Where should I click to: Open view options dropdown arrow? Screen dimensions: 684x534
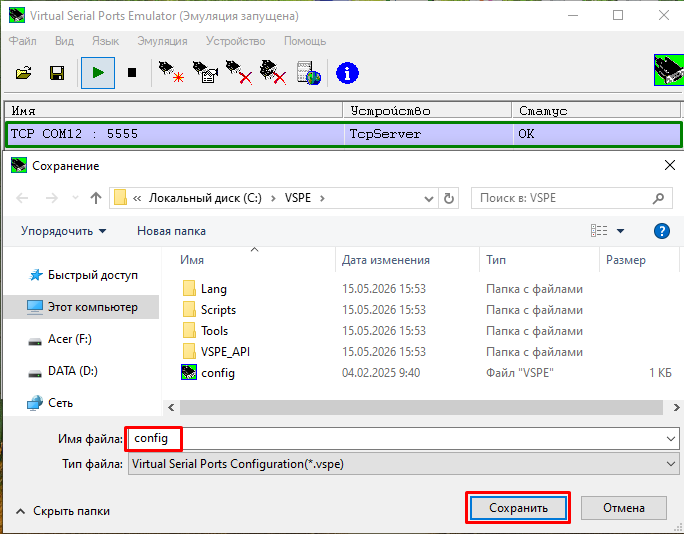620,231
